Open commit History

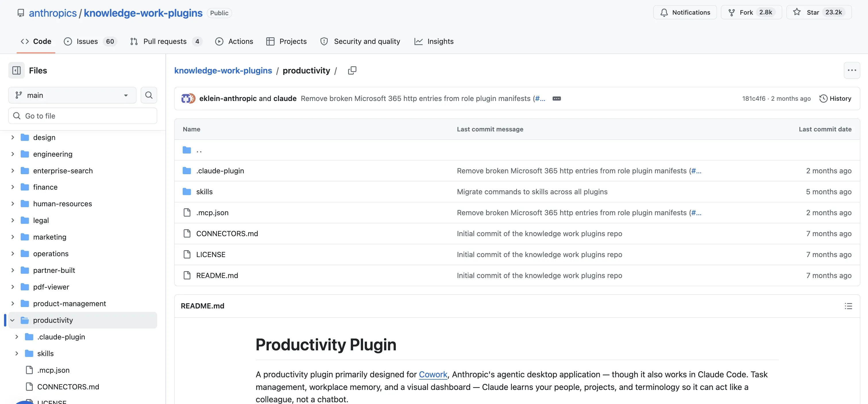(x=835, y=99)
